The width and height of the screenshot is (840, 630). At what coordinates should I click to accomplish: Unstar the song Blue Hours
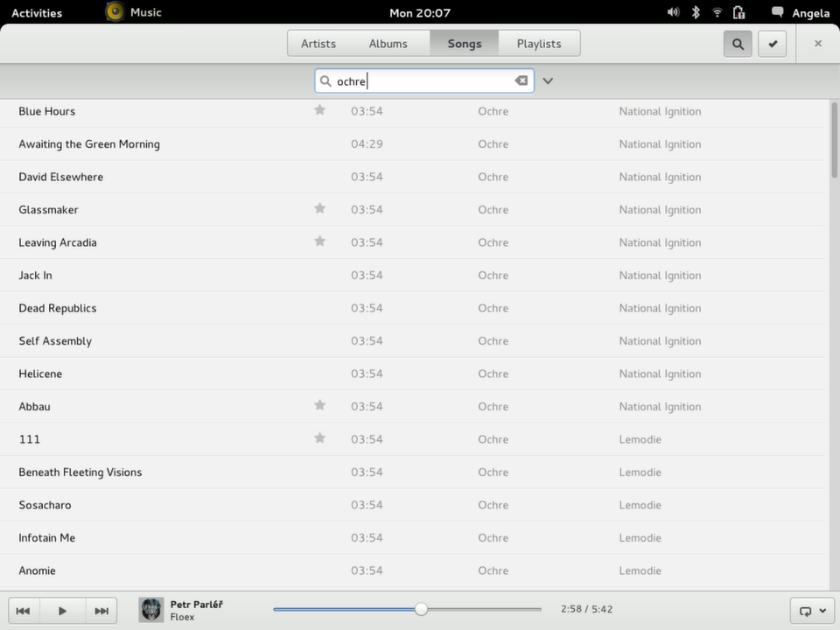(320, 110)
